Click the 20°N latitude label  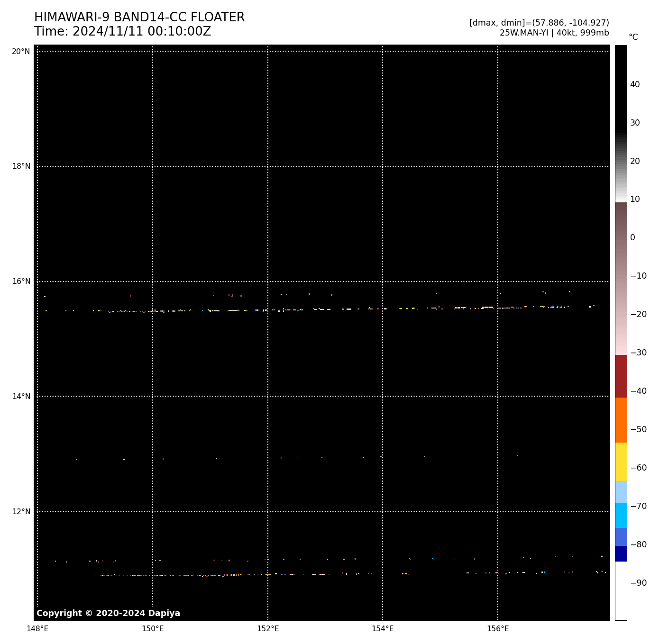pyautogui.click(x=21, y=52)
